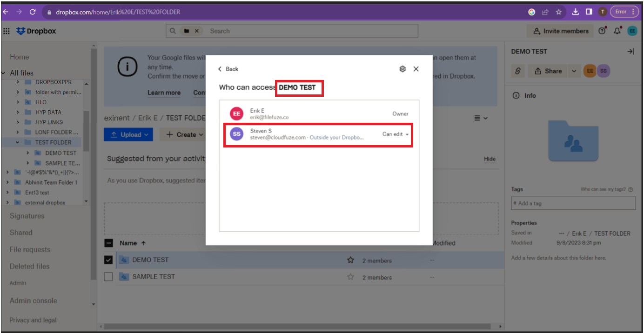The width and height of the screenshot is (644, 333).
Task: Click the Info icon in right panel
Action: coord(516,95)
